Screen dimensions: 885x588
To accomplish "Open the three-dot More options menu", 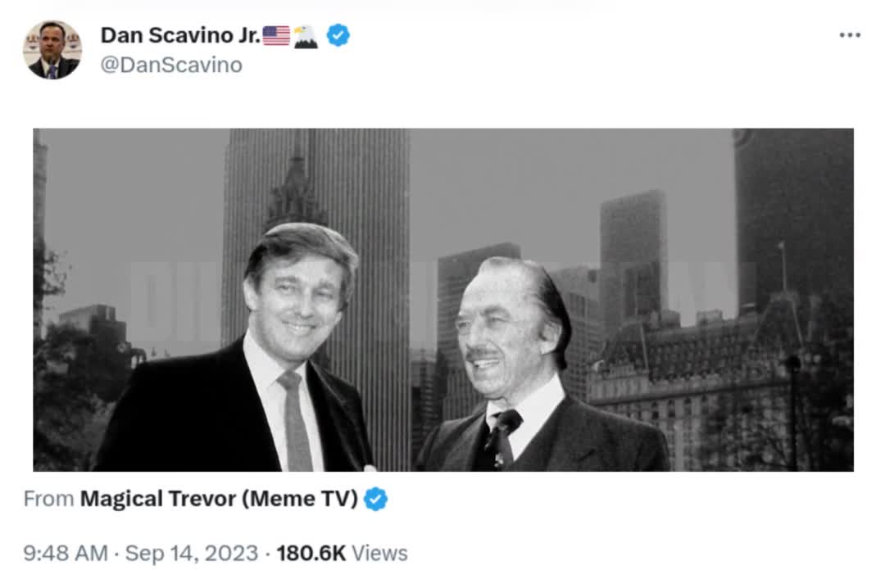I will (x=850, y=35).
